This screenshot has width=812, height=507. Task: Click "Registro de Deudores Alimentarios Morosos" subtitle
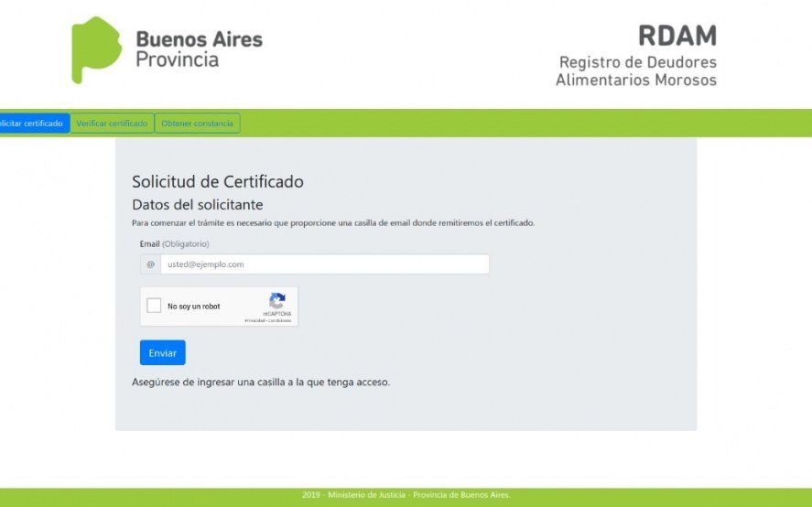point(636,71)
